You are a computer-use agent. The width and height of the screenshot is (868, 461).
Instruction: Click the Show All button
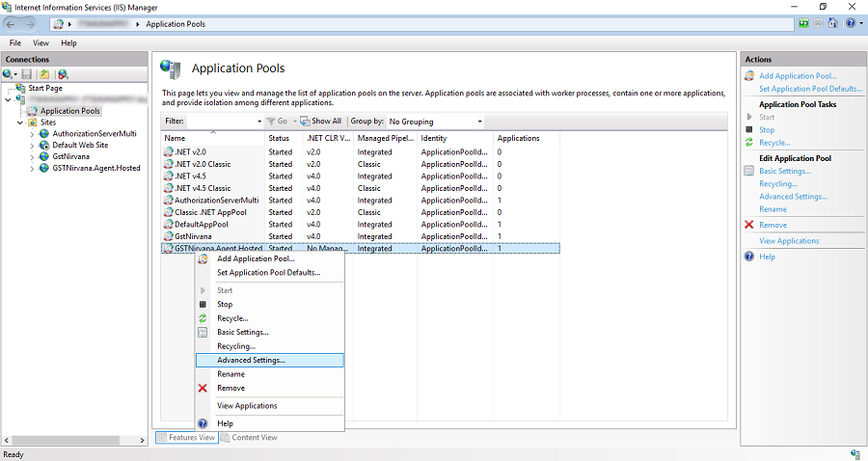(320, 122)
